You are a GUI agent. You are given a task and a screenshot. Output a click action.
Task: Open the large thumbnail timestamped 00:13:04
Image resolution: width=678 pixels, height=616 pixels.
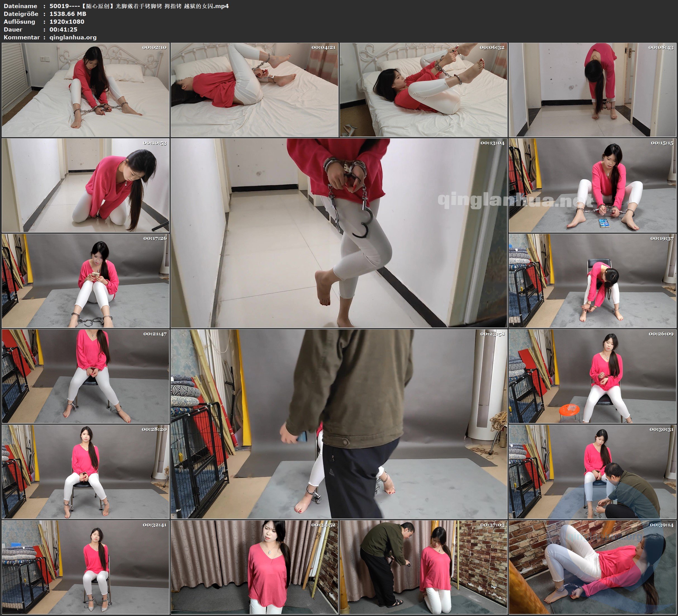[339, 233]
